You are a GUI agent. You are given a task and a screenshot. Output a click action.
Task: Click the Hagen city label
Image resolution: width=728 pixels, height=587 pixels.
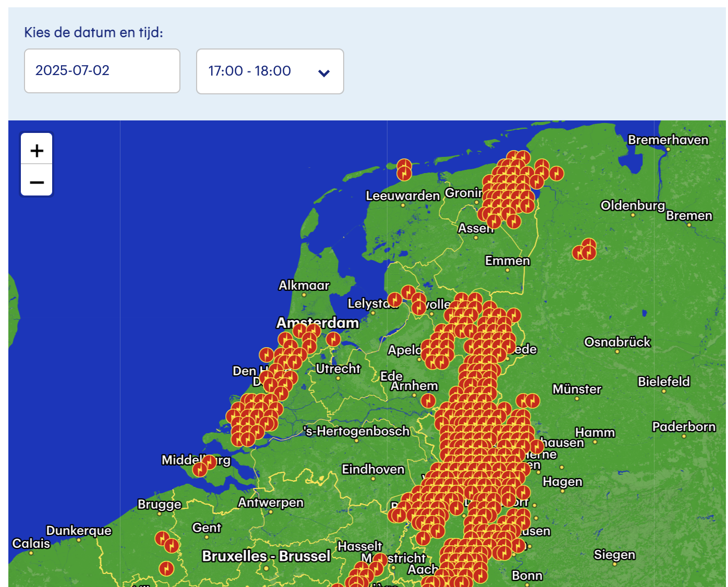coord(562,482)
